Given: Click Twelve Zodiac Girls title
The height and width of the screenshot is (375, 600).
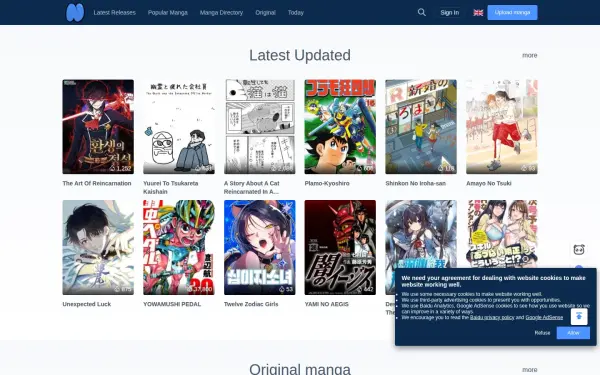Looking at the screenshot, I should (251, 304).
